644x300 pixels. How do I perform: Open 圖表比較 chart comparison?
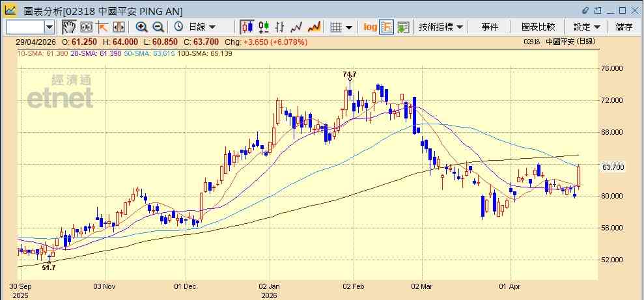coord(538,27)
